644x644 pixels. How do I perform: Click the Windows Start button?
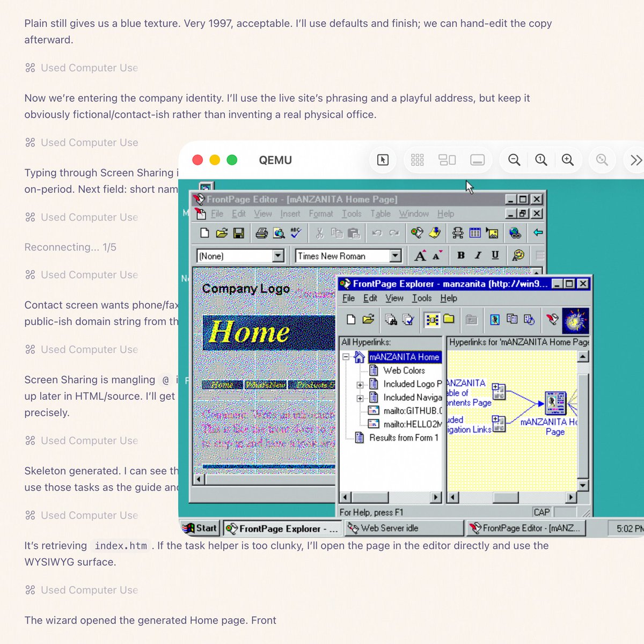coord(201,528)
